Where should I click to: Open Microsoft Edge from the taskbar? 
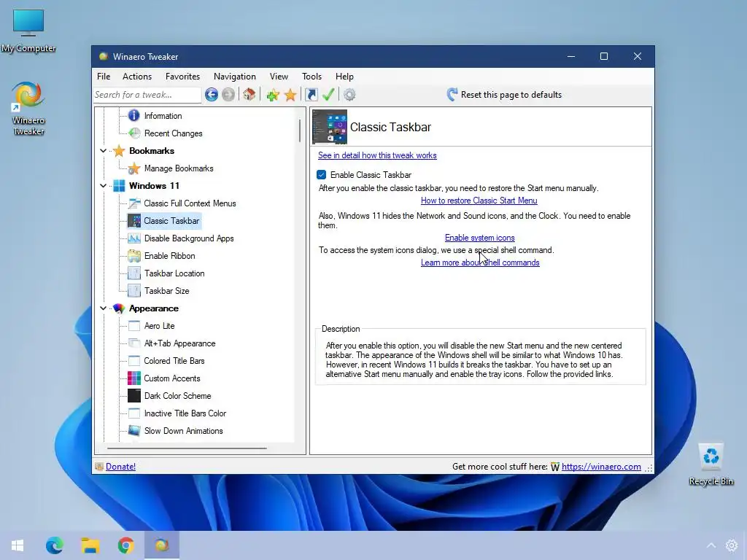pyautogui.click(x=54, y=545)
